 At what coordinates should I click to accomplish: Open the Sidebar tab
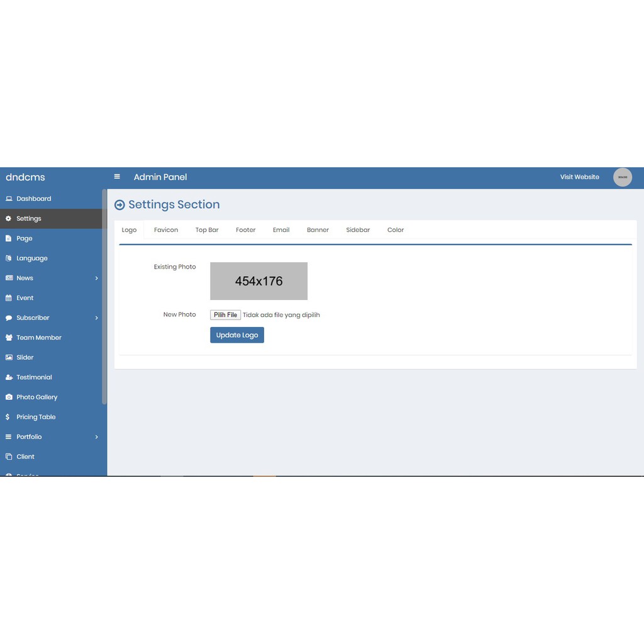(x=358, y=230)
